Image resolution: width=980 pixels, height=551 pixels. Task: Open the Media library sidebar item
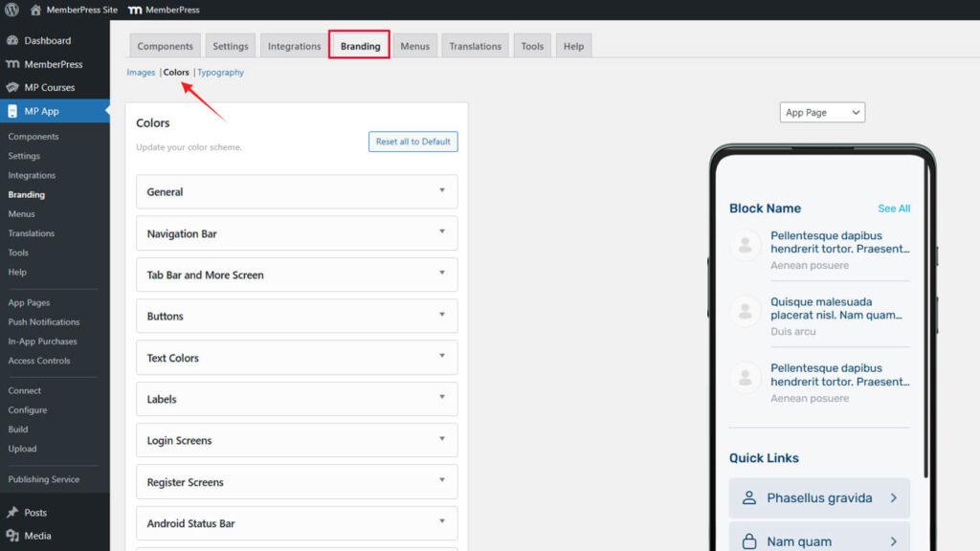pos(37,536)
